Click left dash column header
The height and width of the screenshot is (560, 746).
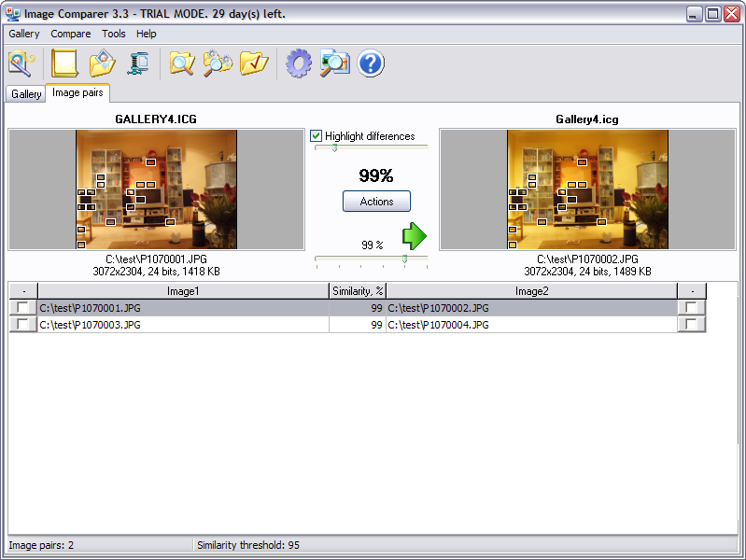pyautogui.click(x=23, y=291)
